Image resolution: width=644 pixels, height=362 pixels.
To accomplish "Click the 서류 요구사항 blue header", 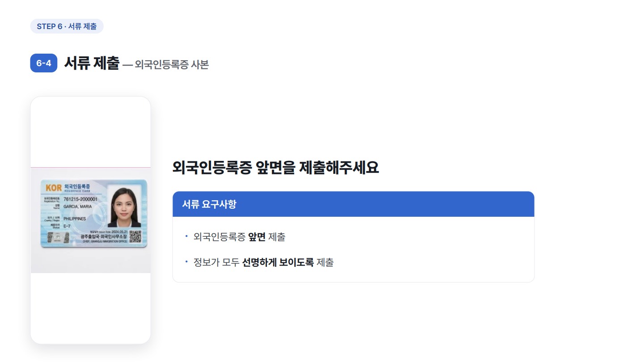I will 353,204.
